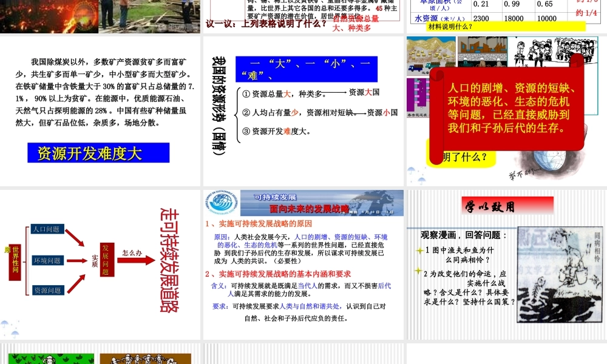This screenshot has width=607, height=364.
Task: Click the text 议一议：上列表格说明了什么？
Action: tap(266, 24)
